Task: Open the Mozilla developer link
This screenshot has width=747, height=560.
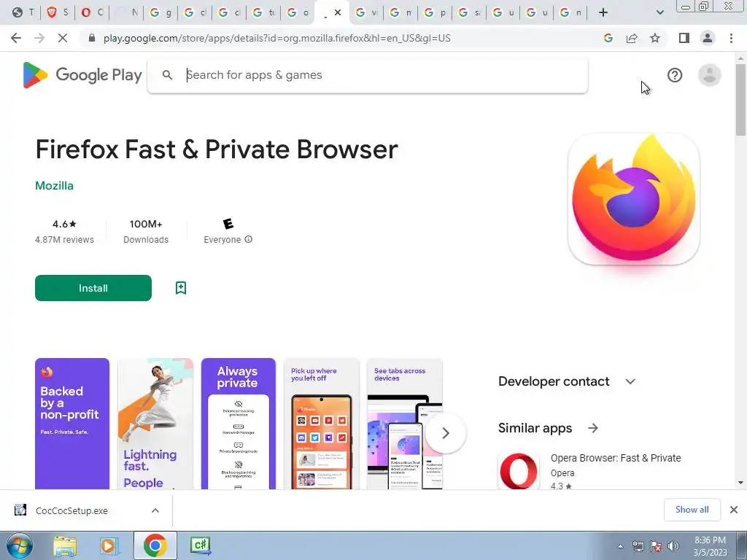Action: (x=54, y=186)
